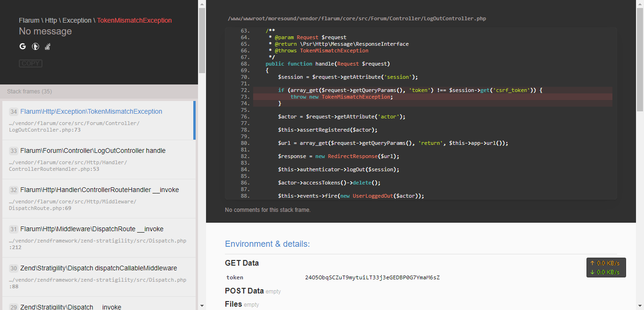Click the GET Data heading
Screen dimensions: 644x310
click(242, 263)
